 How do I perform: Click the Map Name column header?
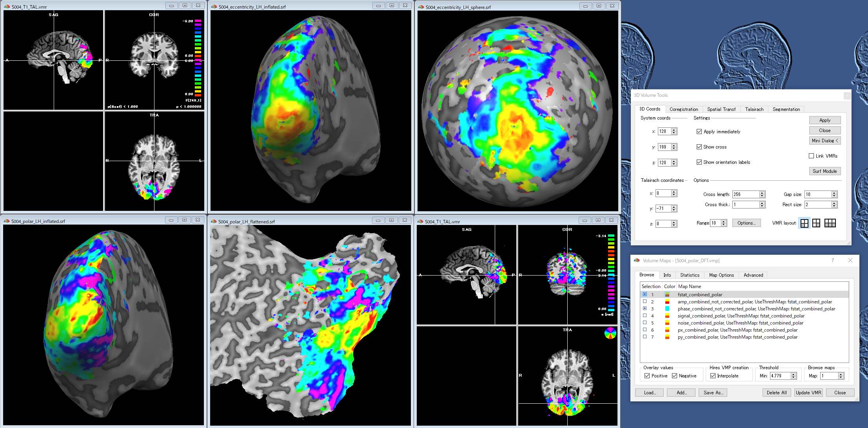762,287
